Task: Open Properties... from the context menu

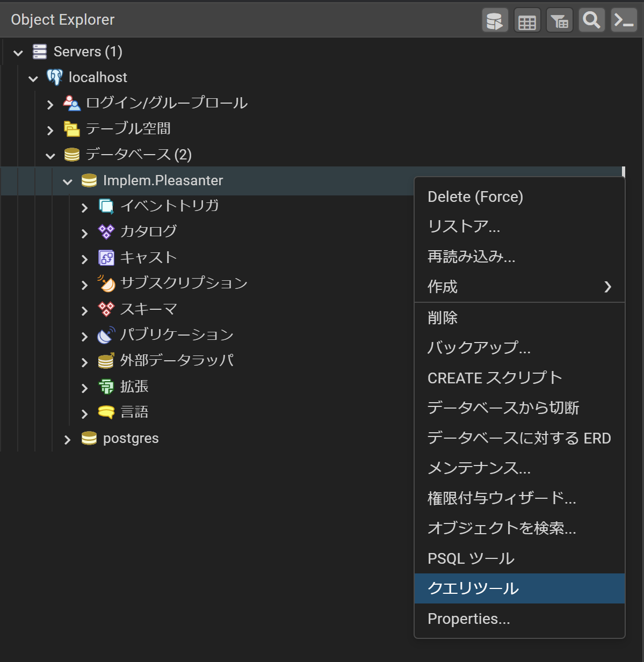Action: point(519,619)
